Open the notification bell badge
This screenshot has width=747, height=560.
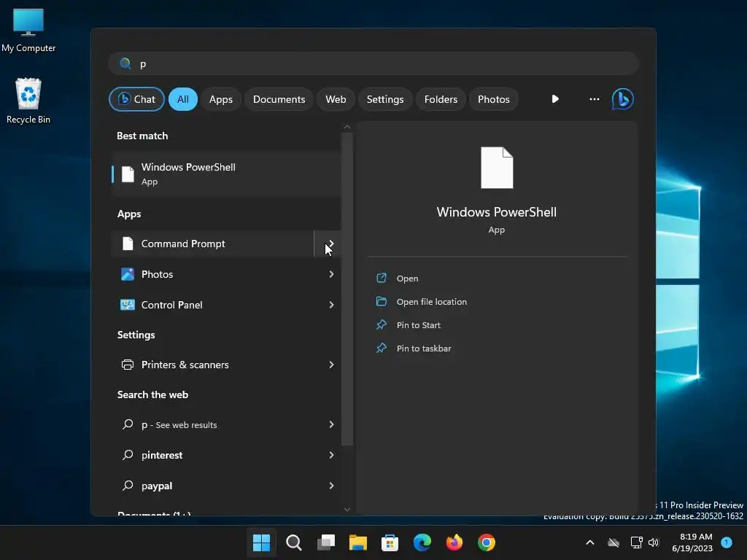pyautogui.click(x=727, y=542)
